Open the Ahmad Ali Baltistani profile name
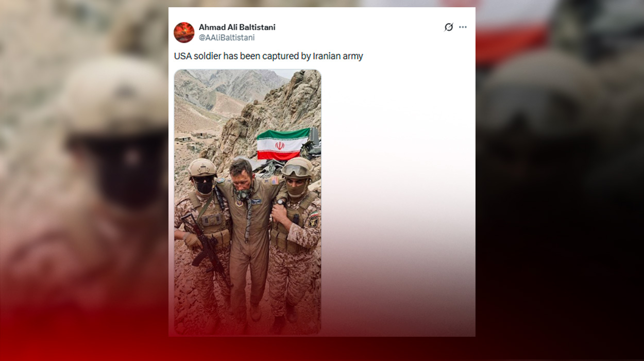This screenshot has width=644, height=361. (237, 27)
